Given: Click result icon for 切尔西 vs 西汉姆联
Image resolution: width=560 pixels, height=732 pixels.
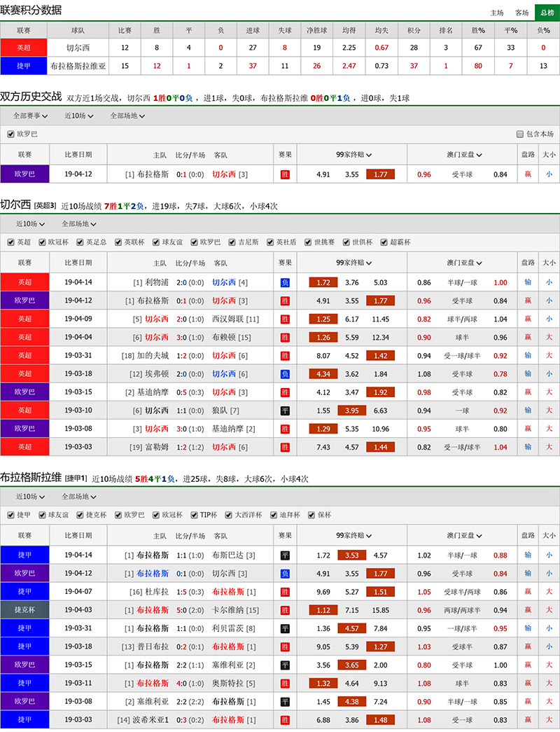Looking at the screenshot, I should tap(285, 319).
